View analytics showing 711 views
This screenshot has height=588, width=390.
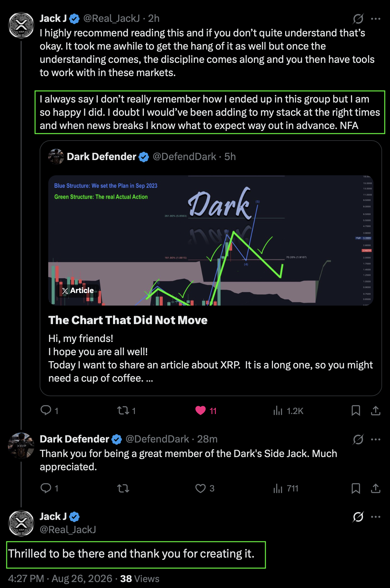coord(286,488)
